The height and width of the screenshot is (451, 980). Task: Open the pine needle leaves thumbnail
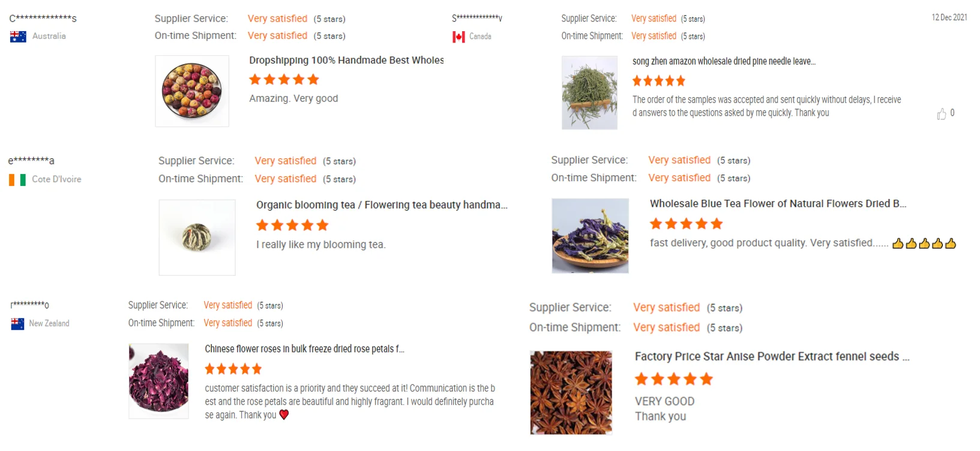(x=589, y=93)
